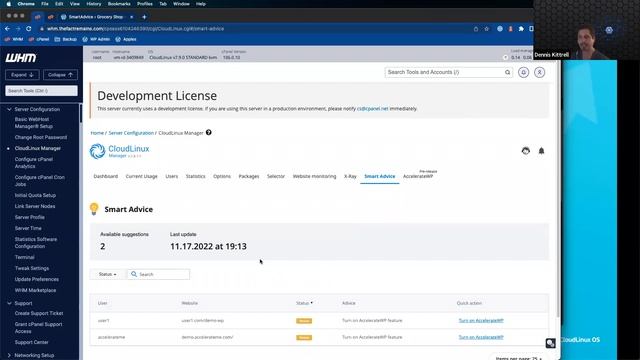Click the Expand all button in sidebar
The width and height of the screenshot is (640, 360).
22,75
